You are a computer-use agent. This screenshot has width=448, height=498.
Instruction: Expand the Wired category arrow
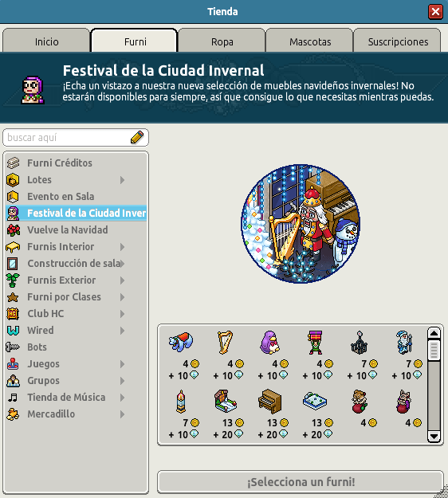click(122, 331)
